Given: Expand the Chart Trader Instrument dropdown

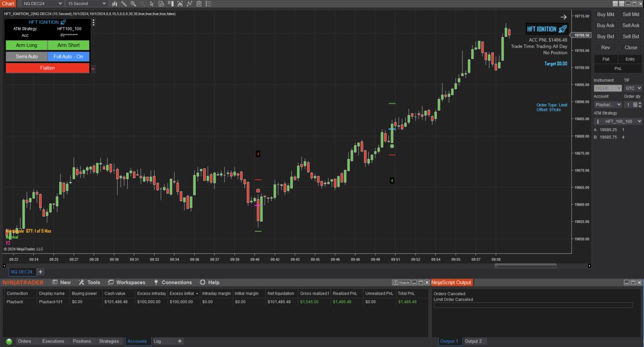Looking at the screenshot, I should pos(607,88).
